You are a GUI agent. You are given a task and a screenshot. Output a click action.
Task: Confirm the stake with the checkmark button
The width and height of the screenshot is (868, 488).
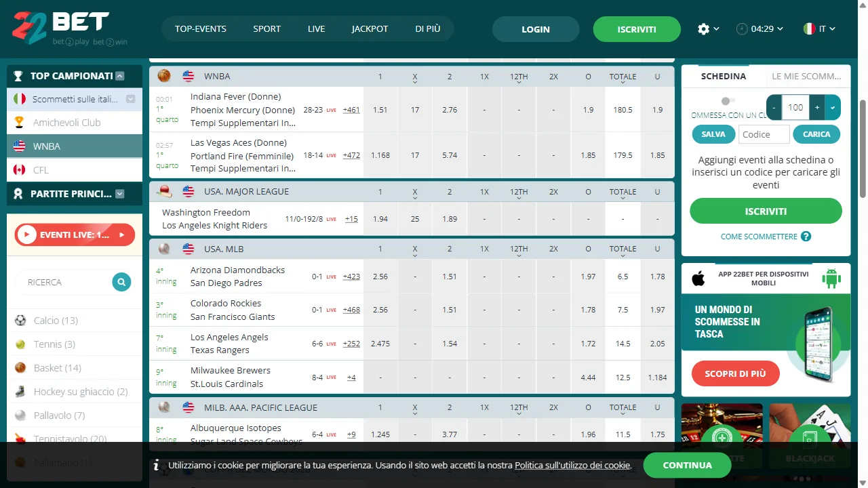coord(833,107)
